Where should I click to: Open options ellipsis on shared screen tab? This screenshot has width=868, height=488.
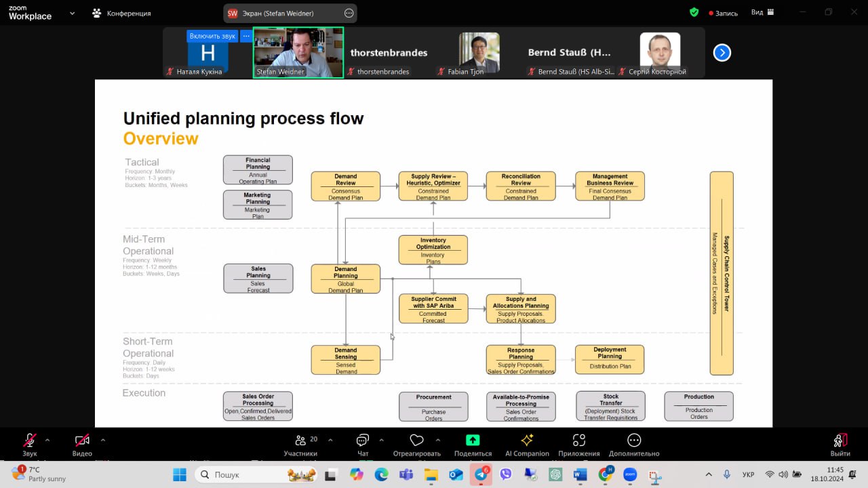tap(349, 14)
